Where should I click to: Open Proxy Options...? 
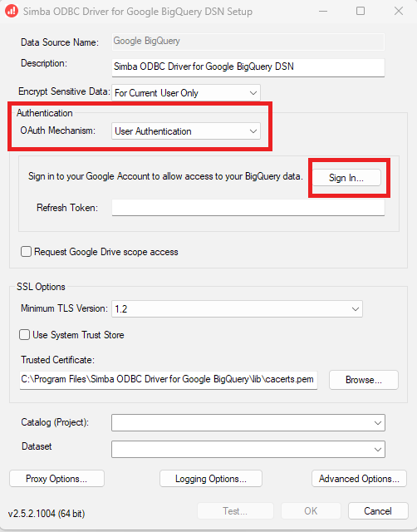(x=56, y=479)
